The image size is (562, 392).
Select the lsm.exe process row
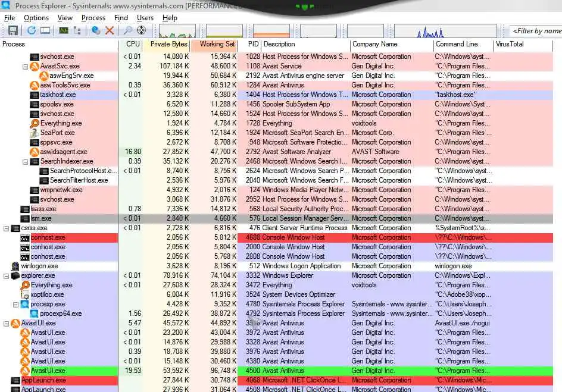click(276, 218)
